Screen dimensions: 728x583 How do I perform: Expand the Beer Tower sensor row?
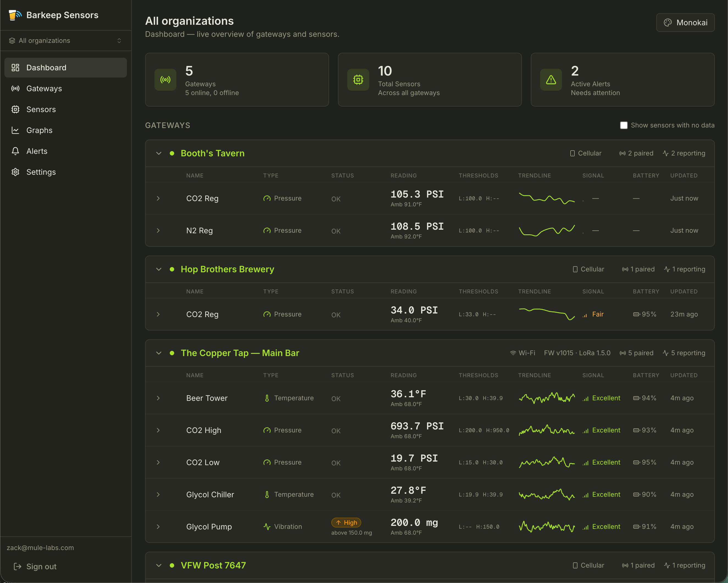tap(158, 398)
